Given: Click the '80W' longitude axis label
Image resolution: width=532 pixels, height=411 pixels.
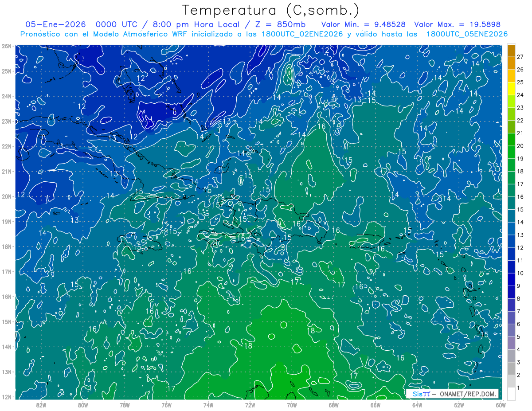Looking at the screenshot, I should coord(83,405).
